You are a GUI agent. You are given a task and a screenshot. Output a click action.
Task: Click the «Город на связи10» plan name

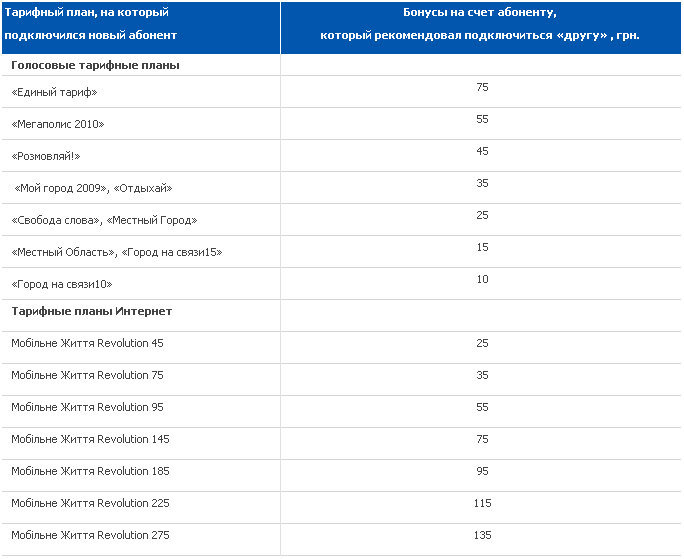(x=62, y=284)
